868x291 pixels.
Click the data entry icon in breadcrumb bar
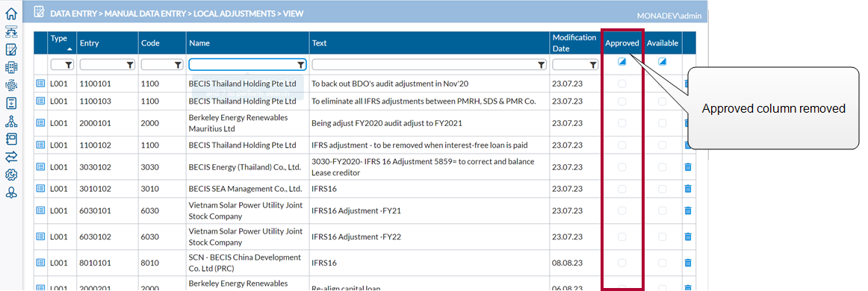click(39, 12)
